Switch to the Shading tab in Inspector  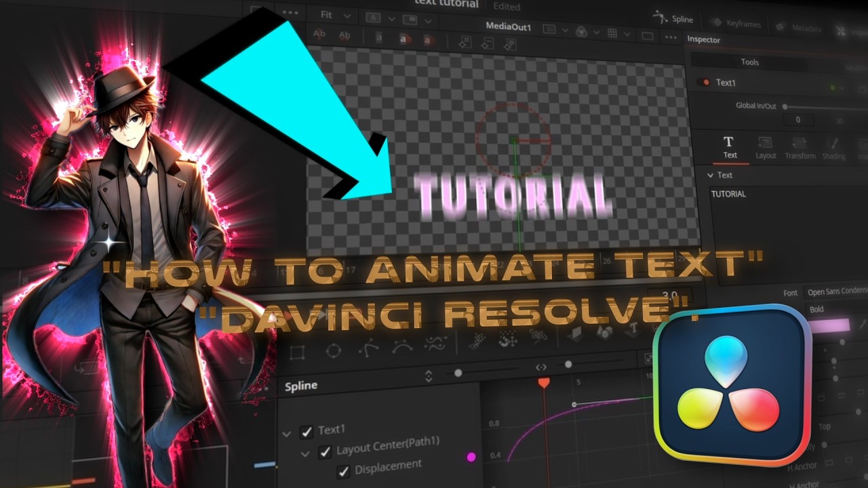click(x=833, y=149)
